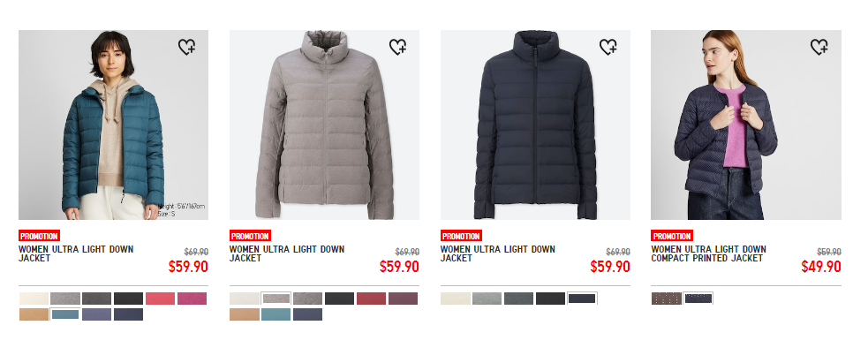View the navy down jacket product image

pyautogui.click(x=535, y=125)
